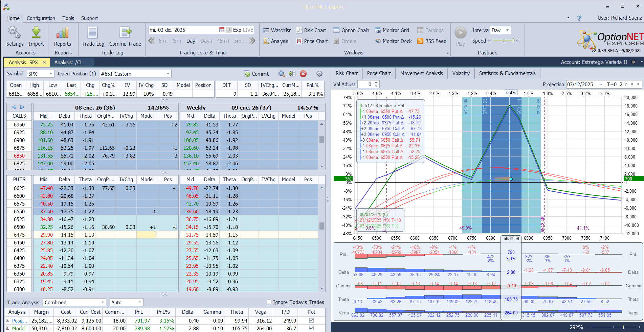
Task: Open the Watchlist window
Action: point(277,30)
